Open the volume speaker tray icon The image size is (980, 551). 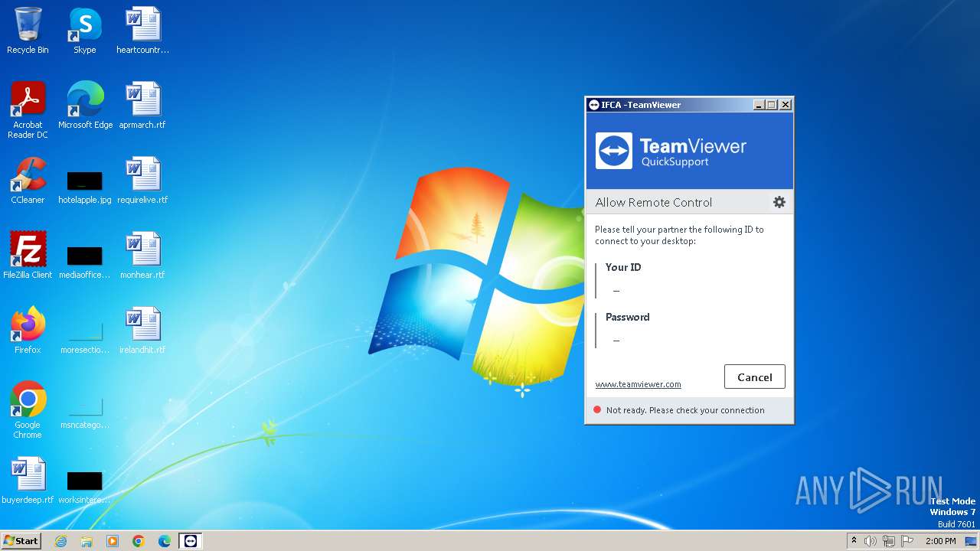pos(871,541)
